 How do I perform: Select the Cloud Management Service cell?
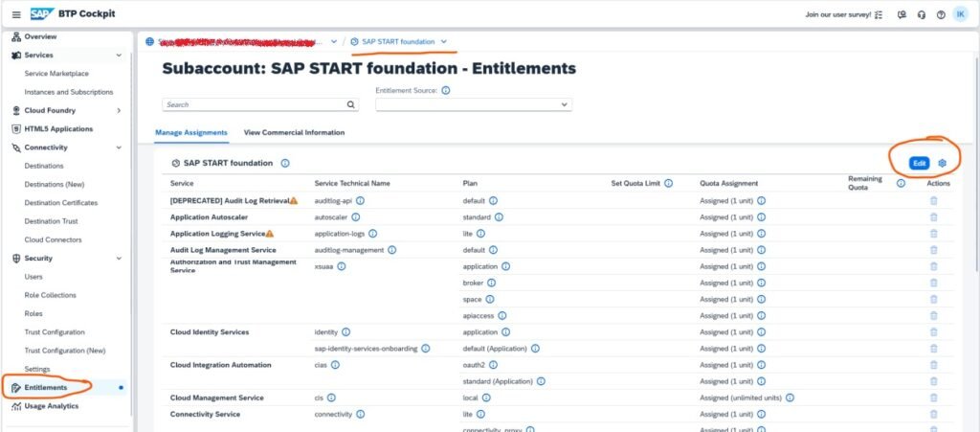click(x=217, y=398)
